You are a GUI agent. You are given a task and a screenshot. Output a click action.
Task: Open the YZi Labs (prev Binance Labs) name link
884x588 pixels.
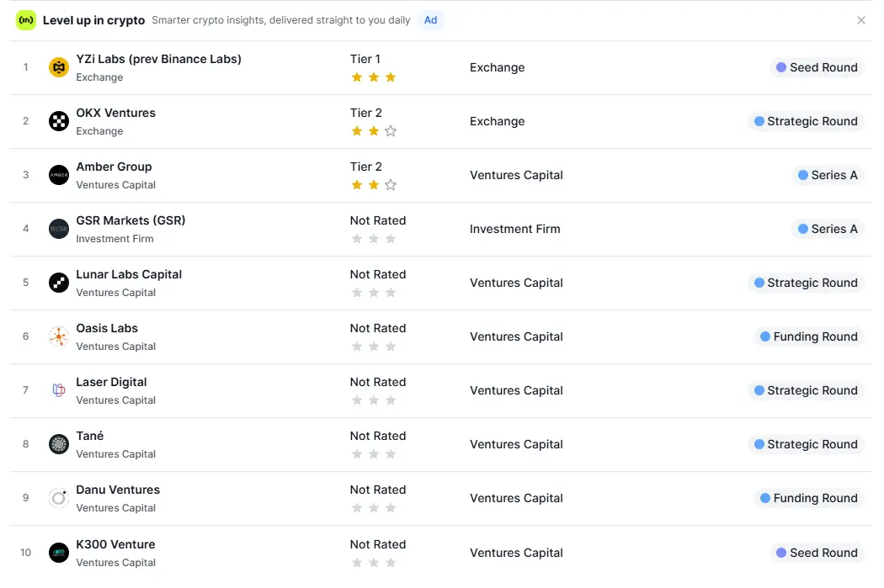tap(158, 59)
